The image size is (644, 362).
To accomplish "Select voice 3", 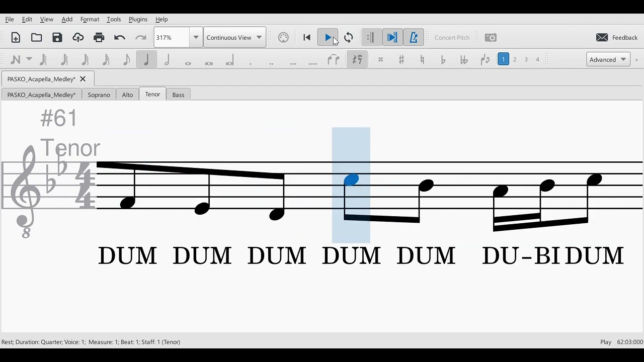I will click(526, 59).
